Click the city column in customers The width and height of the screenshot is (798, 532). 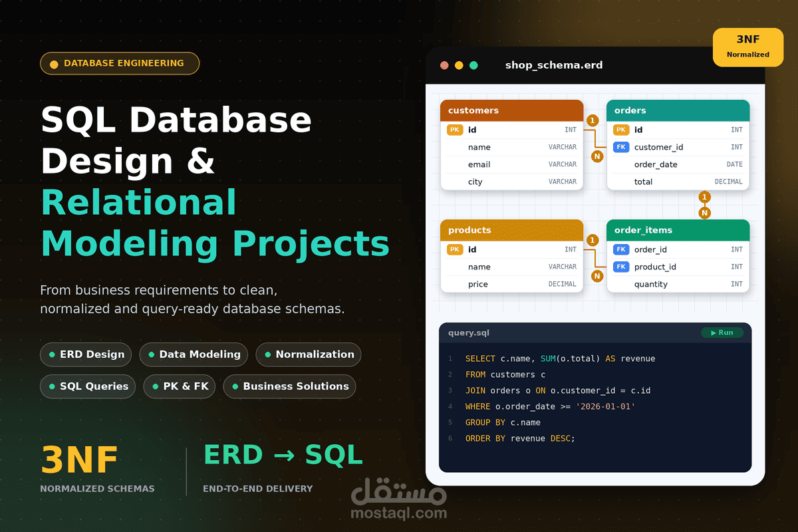click(475, 182)
